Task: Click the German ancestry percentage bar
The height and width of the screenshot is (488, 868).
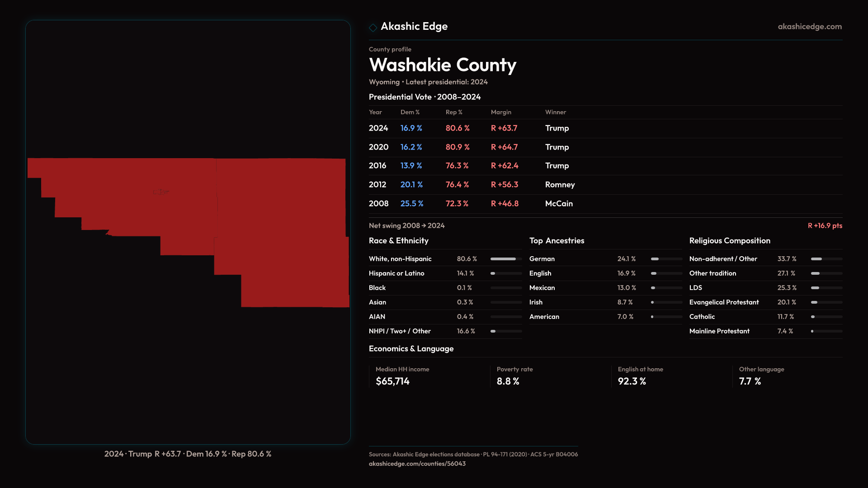Action: click(666, 259)
